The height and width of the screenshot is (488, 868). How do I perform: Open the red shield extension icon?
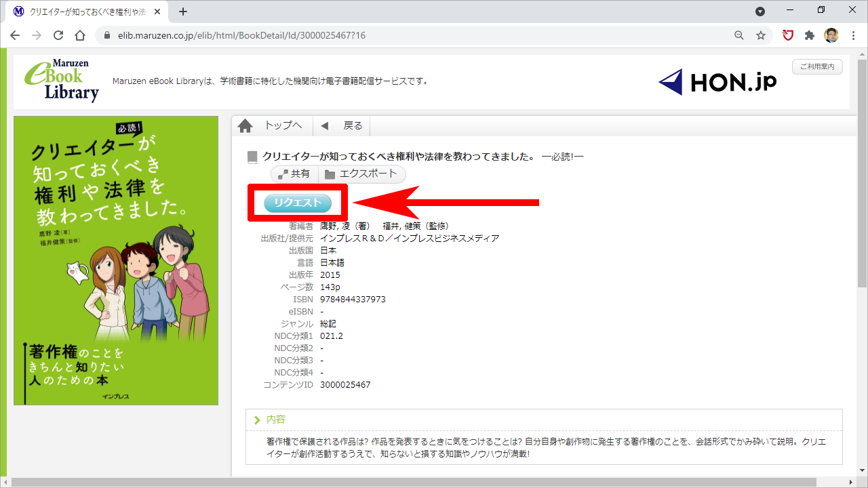[788, 35]
